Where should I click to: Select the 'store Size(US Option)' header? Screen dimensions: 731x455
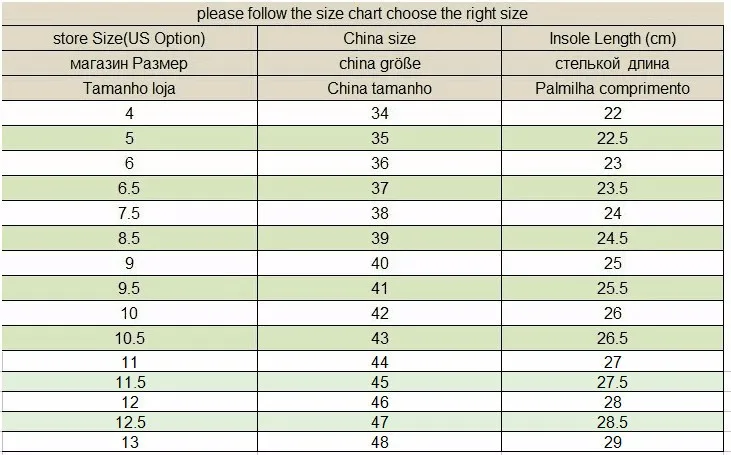pos(129,39)
